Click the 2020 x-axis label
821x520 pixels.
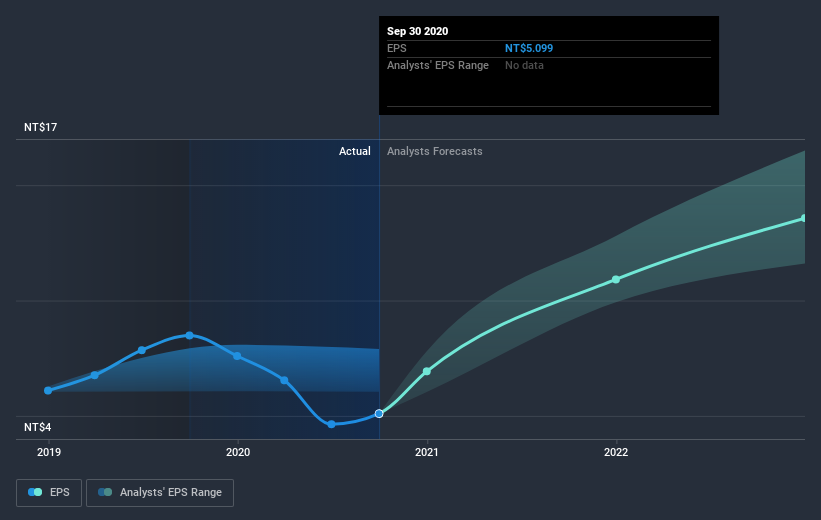pyautogui.click(x=238, y=452)
